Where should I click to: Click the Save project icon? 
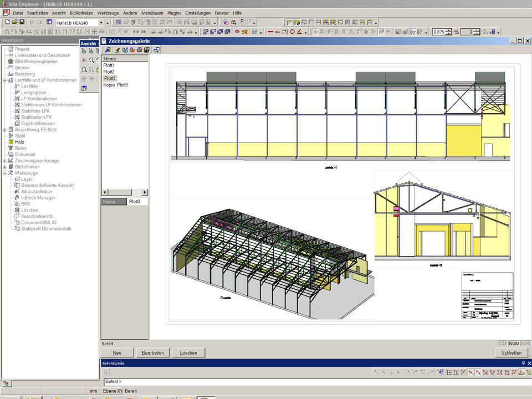[x=22, y=22]
